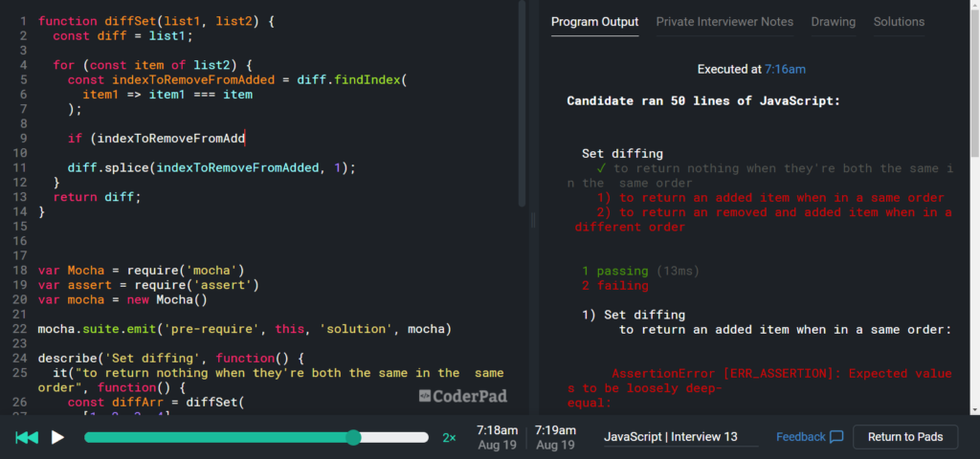
Task: Click the AssertionError message in output
Action: pos(759,388)
